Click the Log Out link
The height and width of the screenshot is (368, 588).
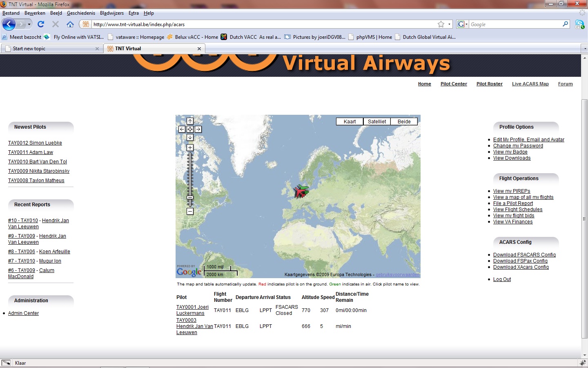(x=502, y=279)
